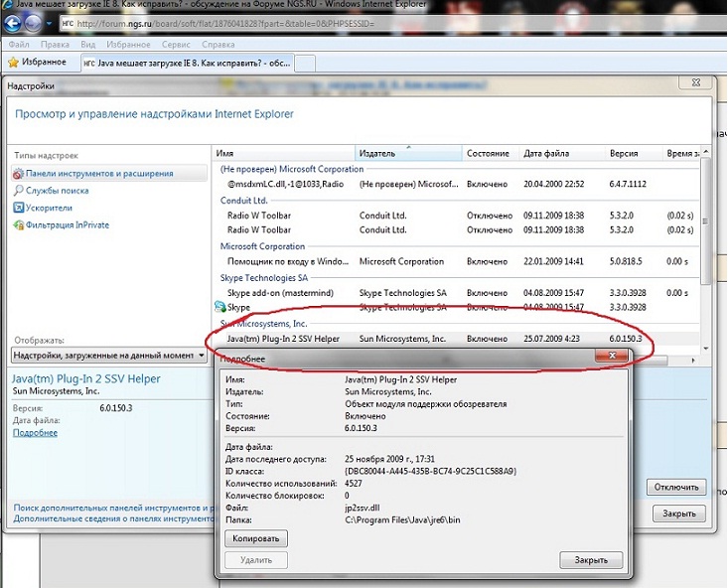Select Ускорители add-on type
This screenshot has width=728, height=588.
tap(50, 208)
